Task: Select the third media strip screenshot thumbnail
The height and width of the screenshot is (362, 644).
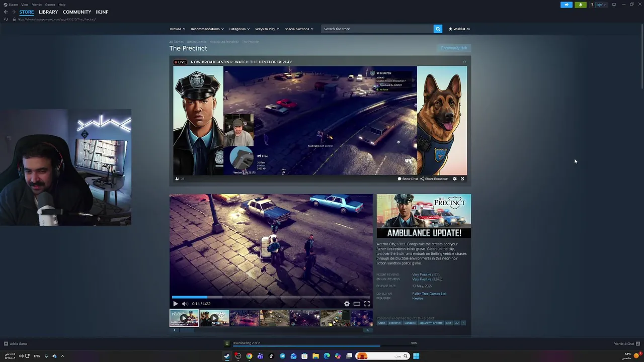Action: tap(245, 318)
